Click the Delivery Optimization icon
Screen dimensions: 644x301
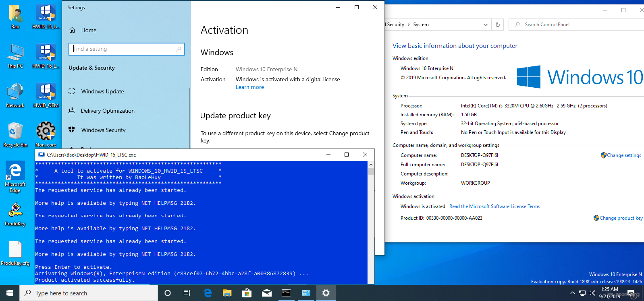coord(72,110)
